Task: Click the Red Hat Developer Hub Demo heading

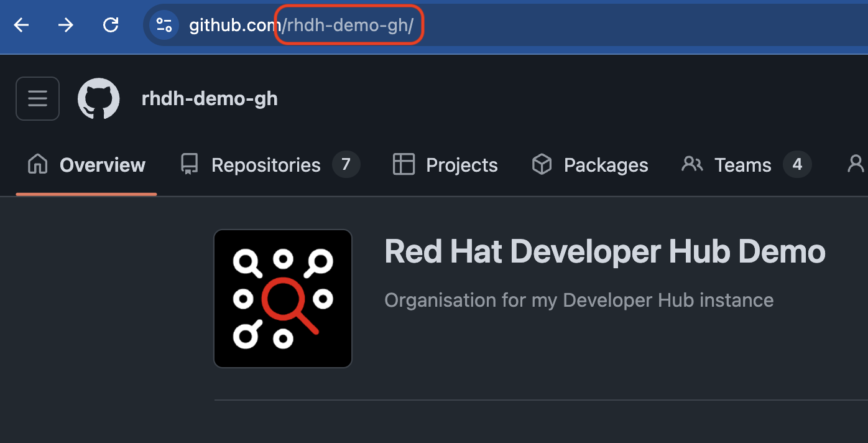Action: coord(605,251)
